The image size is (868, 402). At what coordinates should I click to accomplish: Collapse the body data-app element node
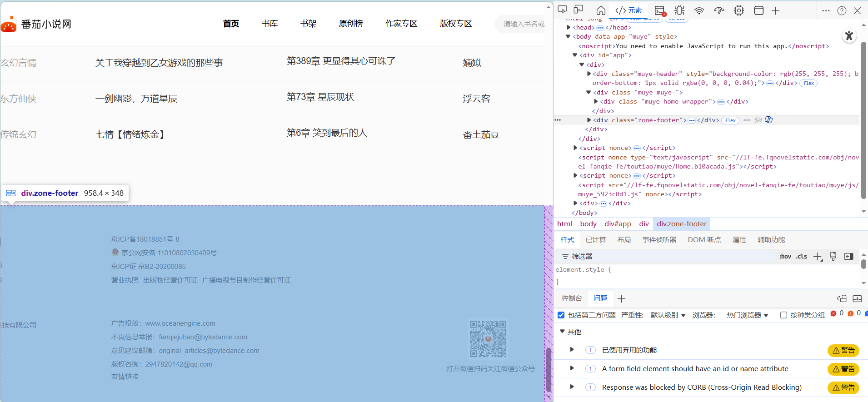[x=568, y=36]
